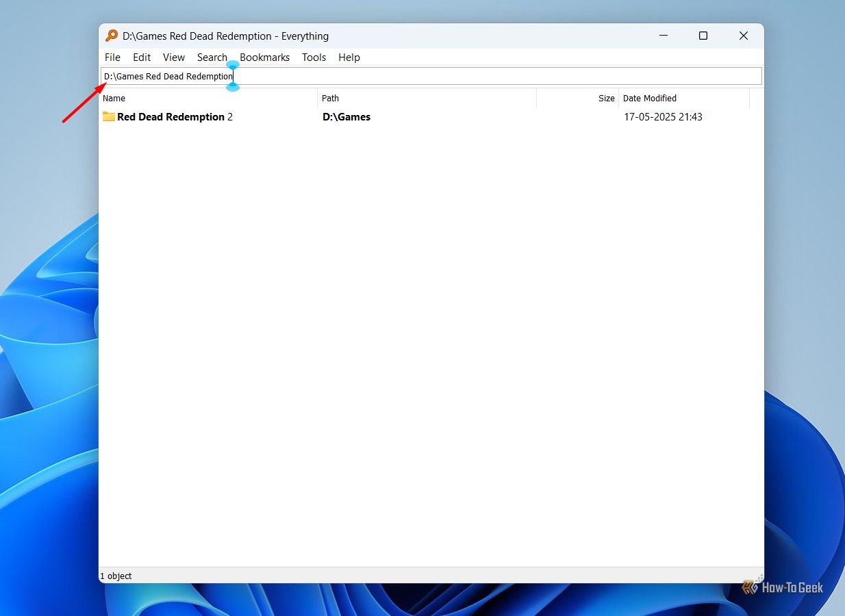
Task: Open the Edit menu
Action: (x=142, y=57)
